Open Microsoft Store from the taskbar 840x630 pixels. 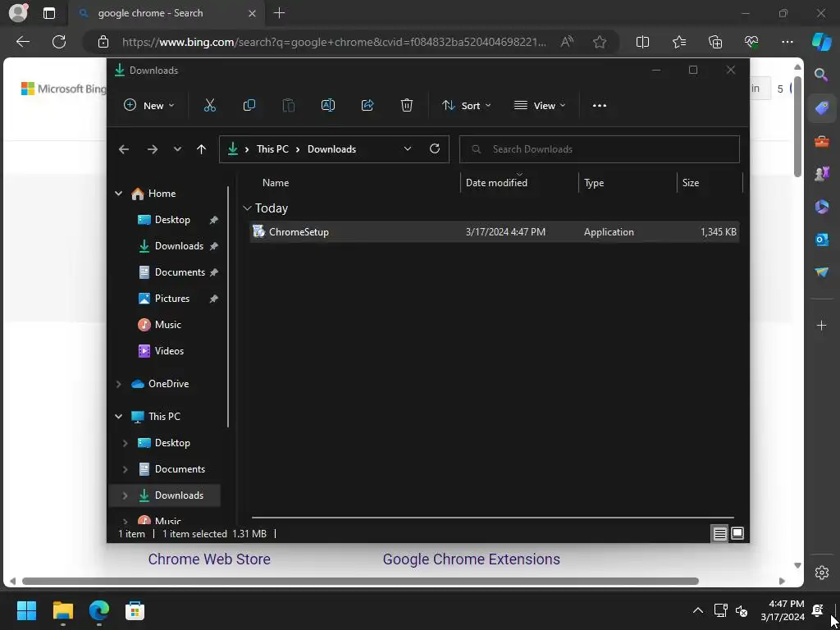(x=135, y=610)
